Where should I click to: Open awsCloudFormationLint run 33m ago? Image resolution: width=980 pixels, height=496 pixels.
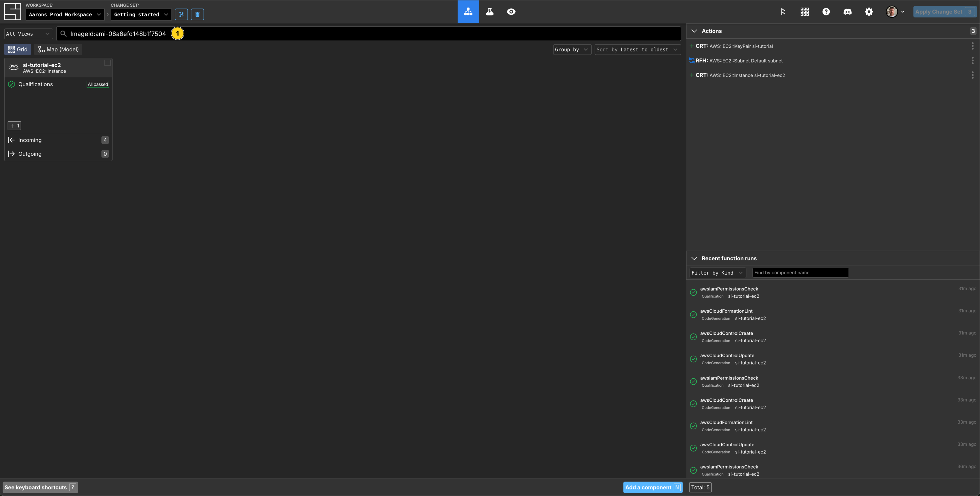[833, 426]
